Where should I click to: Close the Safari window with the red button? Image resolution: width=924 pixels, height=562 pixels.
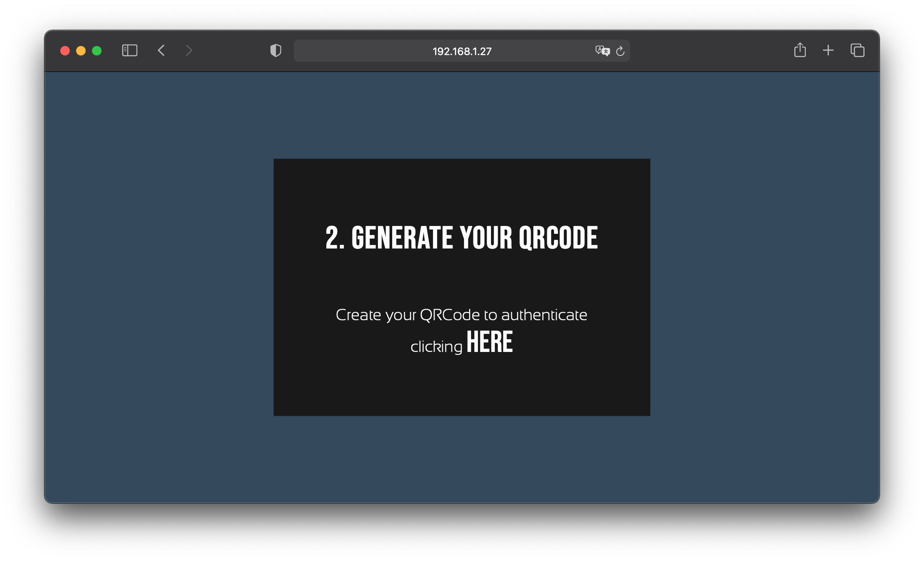click(x=65, y=51)
